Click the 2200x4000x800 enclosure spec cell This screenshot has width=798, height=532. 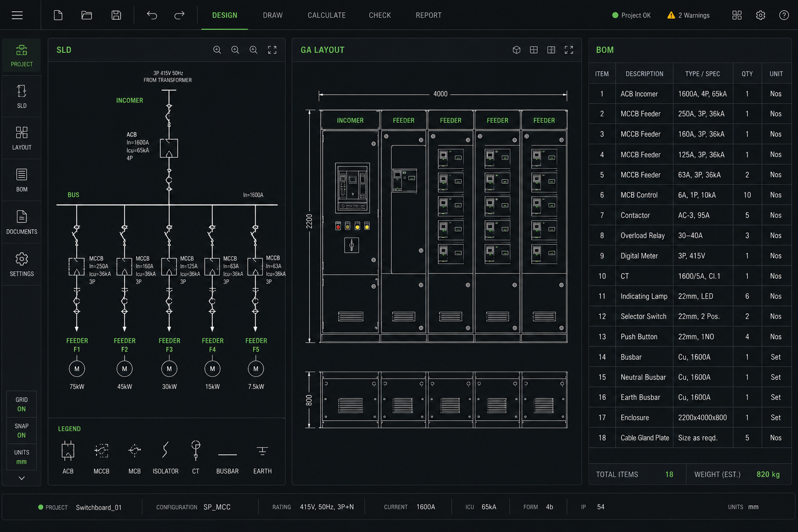702,418
